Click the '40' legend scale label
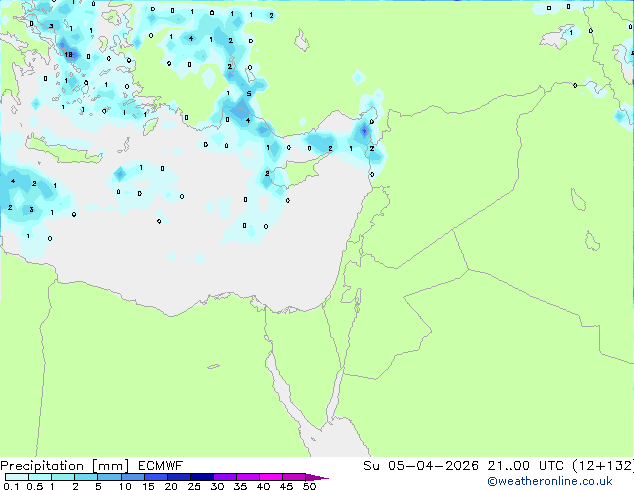The image size is (634, 490). (263, 486)
